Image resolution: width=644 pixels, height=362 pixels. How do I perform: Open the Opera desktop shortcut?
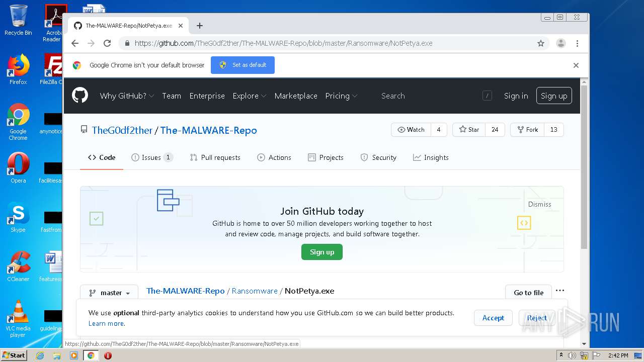point(18,168)
